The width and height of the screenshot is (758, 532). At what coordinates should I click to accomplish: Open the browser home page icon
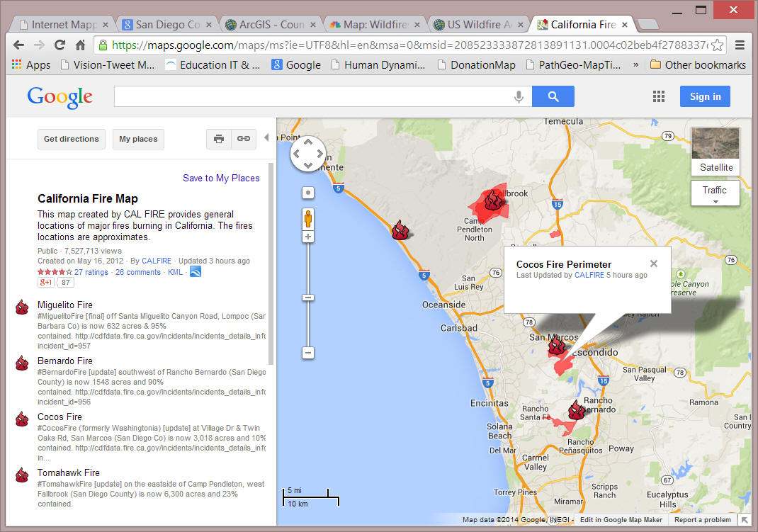click(x=80, y=45)
